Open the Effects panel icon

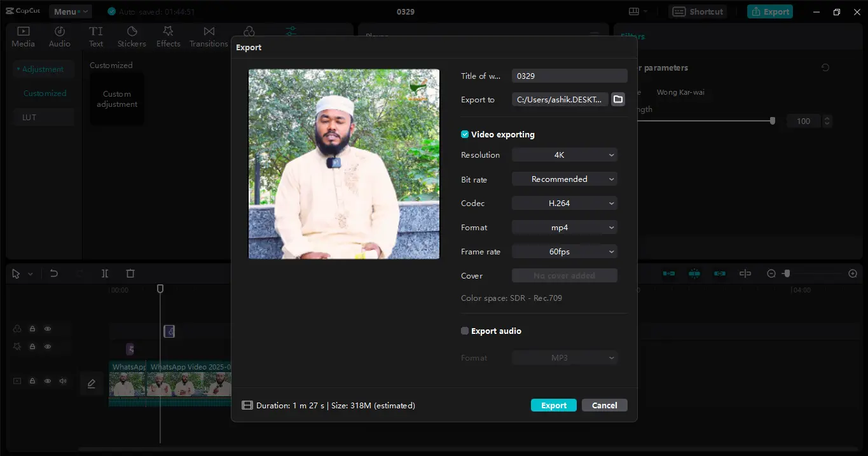[x=169, y=37]
